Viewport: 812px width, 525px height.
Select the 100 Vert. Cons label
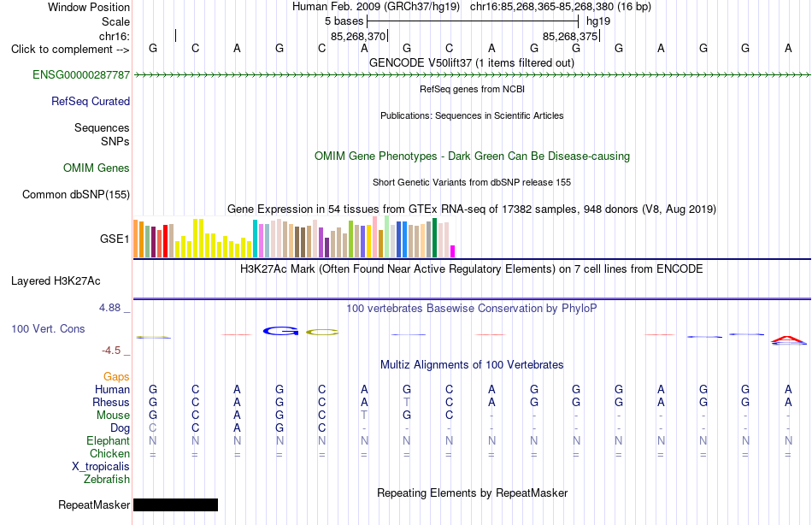(48, 328)
